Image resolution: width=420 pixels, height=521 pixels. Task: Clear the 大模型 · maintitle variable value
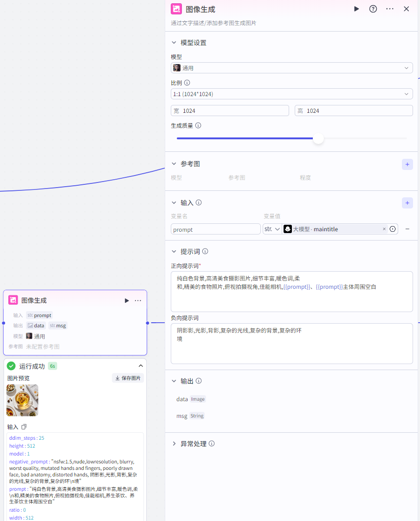384,229
